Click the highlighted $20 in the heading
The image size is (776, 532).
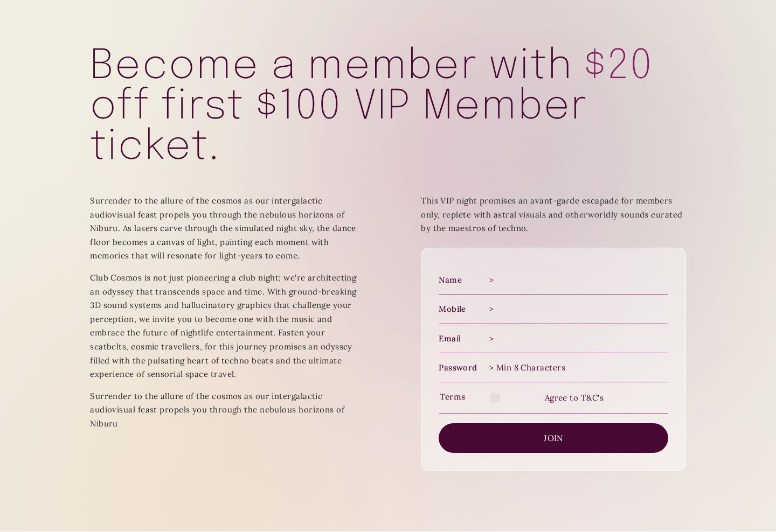tap(618, 64)
